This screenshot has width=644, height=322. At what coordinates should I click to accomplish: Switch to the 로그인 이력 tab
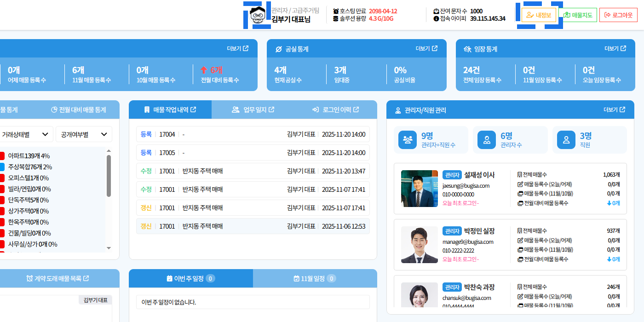(335, 109)
